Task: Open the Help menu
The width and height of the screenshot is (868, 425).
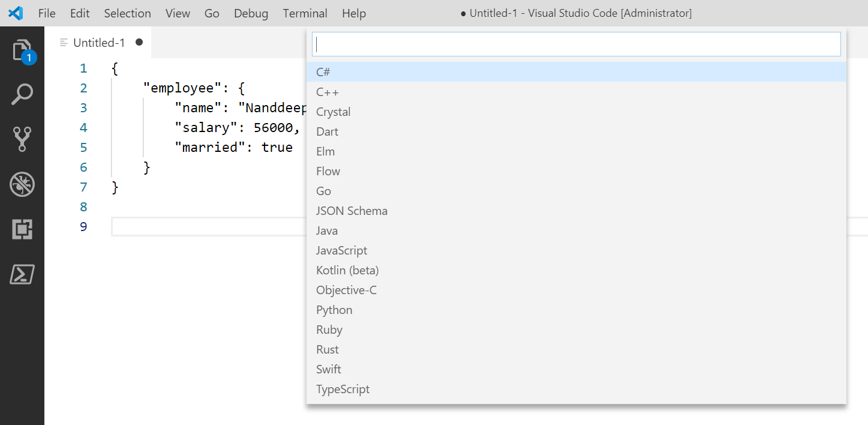Action: [354, 13]
